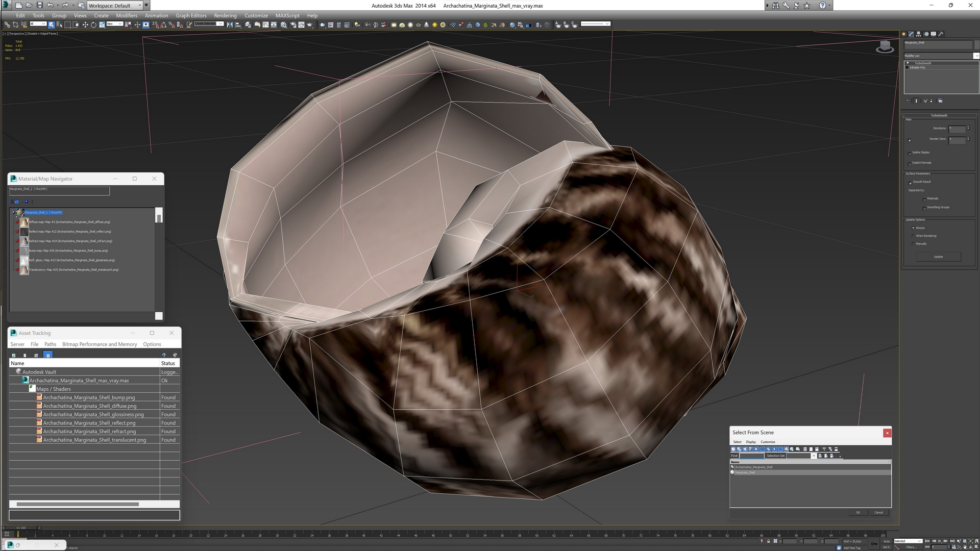Select the Always update radio option

tap(913, 228)
